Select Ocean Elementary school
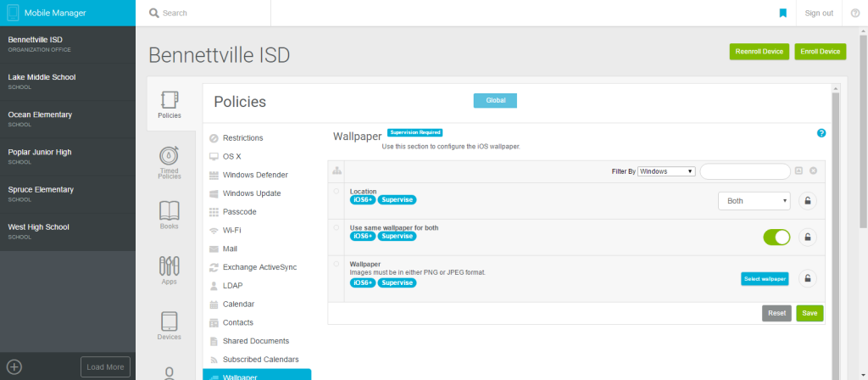 [68, 119]
